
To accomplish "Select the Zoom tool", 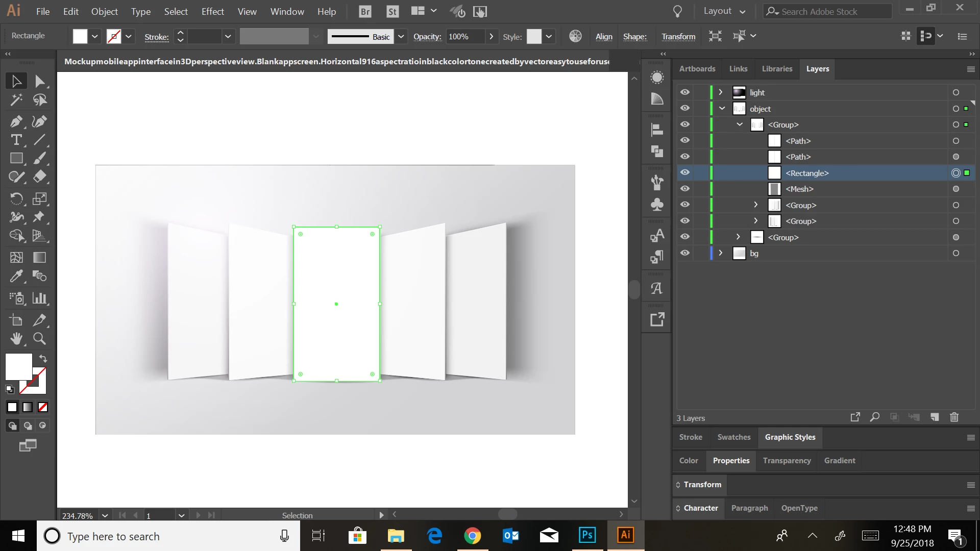I will pos(39,339).
